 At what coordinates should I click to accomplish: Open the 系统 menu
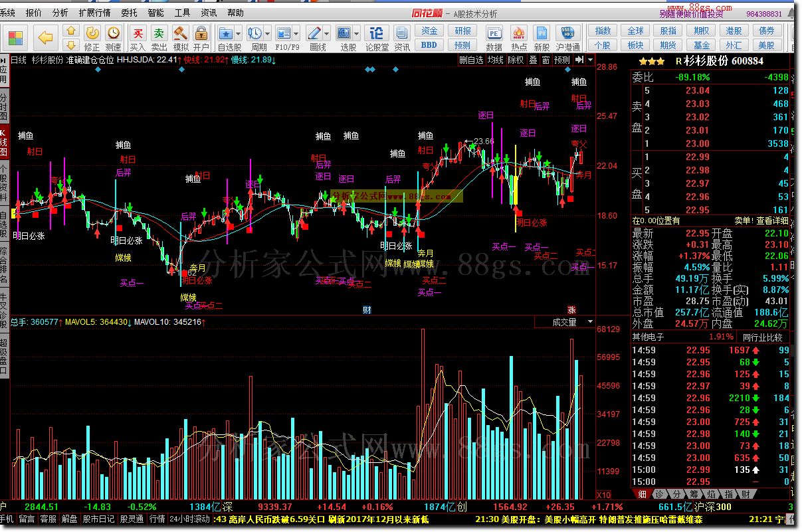(x=8, y=13)
